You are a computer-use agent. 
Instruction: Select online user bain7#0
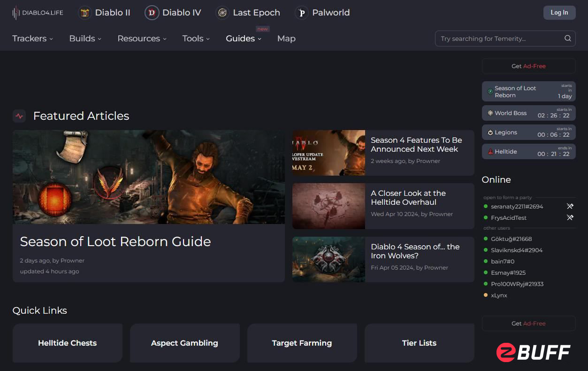[503, 262]
